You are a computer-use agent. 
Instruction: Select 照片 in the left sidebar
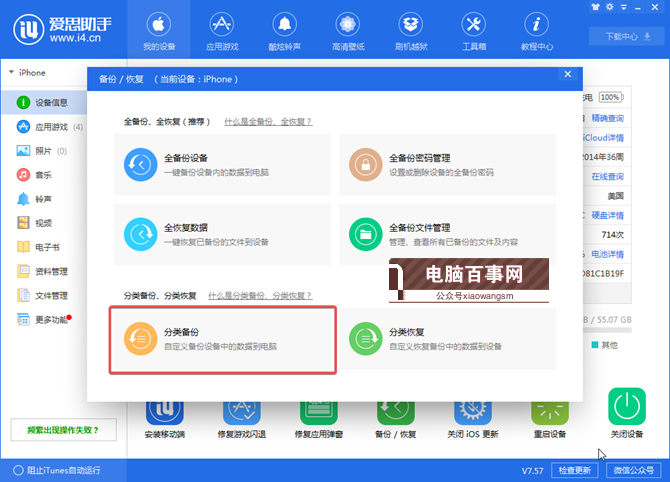pos(43,151)
